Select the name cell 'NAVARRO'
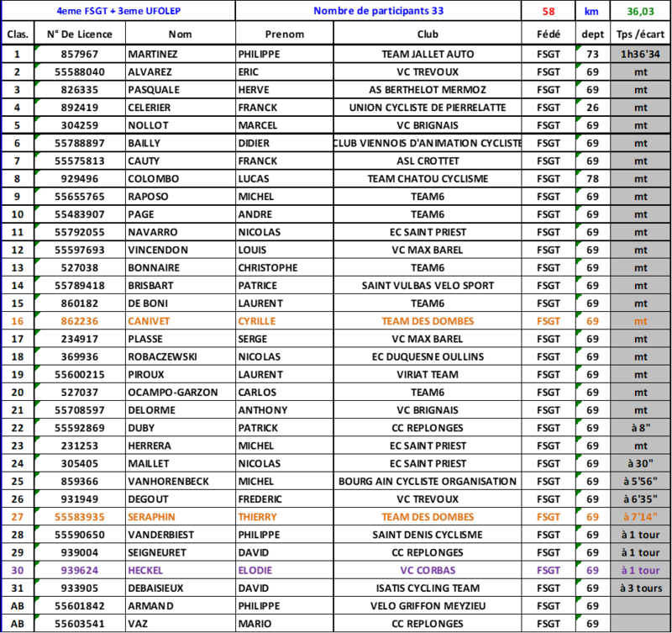672x633 pixels. pos(181,232)
